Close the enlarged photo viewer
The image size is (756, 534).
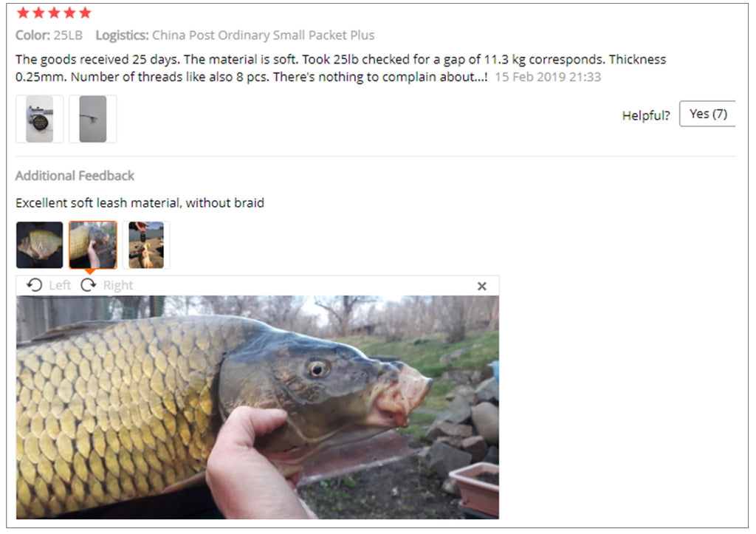pyautogui.click(x=481, y=286)
